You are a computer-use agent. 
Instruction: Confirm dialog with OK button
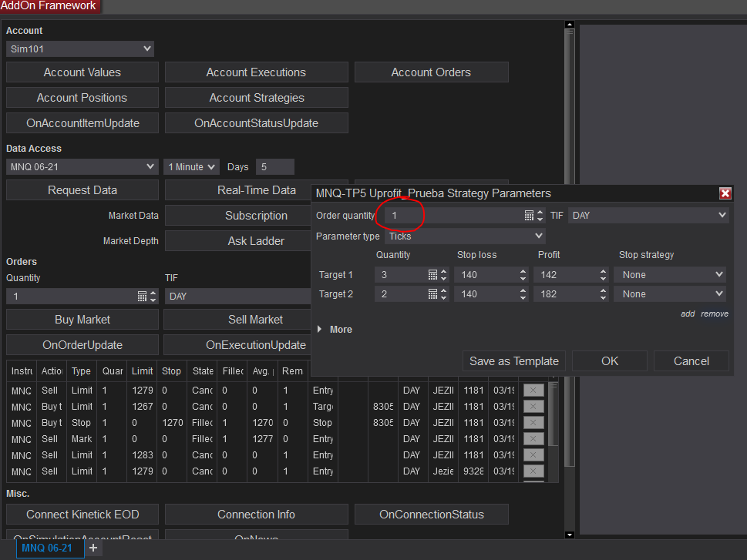(x=609, y=361)
